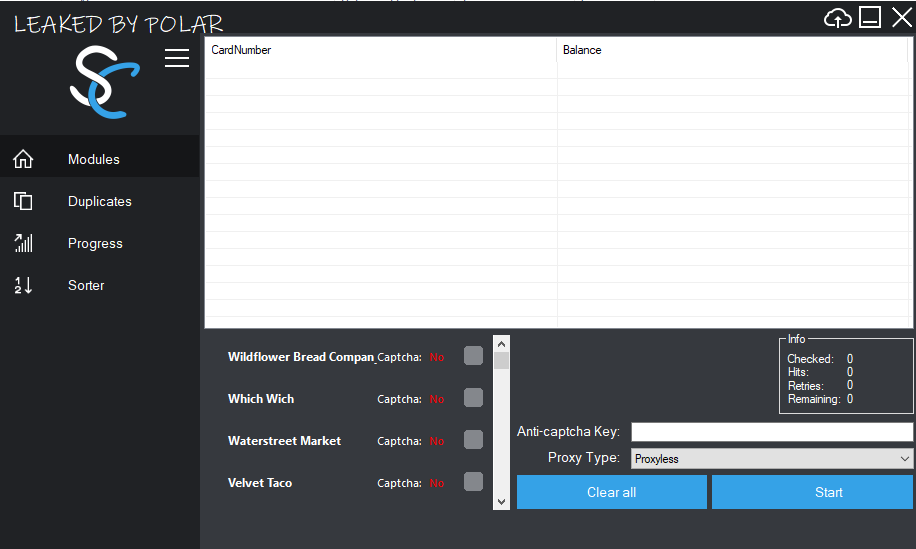
Task: Enable the Waterstreet Market module checkbox
Action: [473, 439]
